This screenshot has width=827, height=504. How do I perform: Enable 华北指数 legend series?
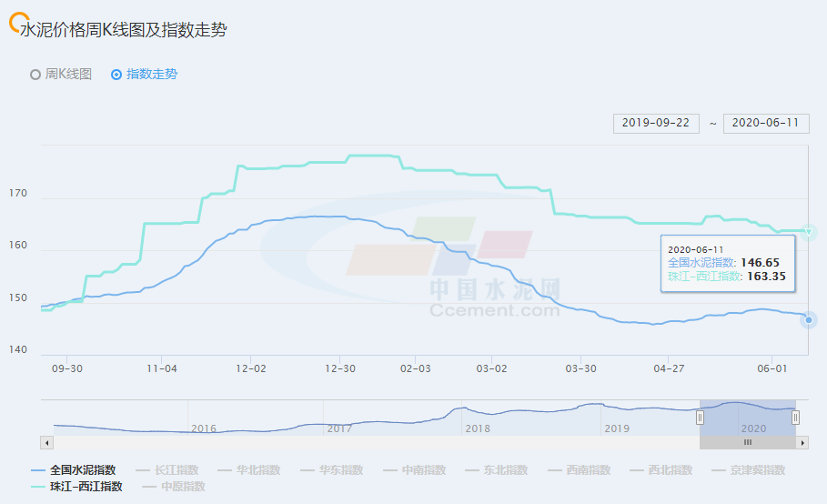249,470
